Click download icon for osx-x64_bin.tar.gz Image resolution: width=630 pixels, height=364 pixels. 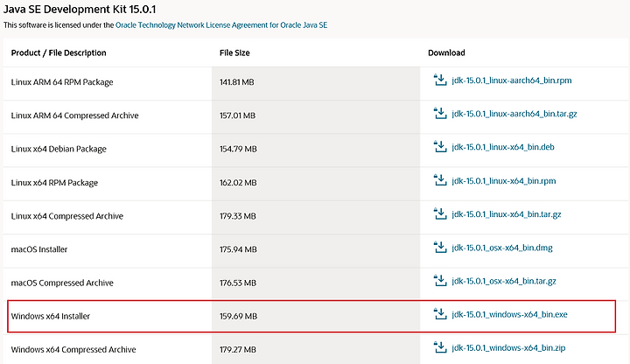click(440, 280)
